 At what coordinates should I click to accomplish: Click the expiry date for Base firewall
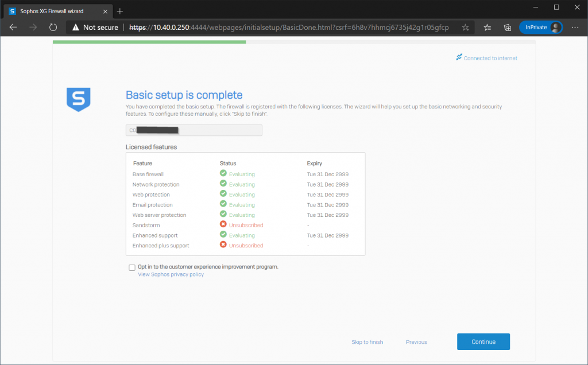pos(328,174)
